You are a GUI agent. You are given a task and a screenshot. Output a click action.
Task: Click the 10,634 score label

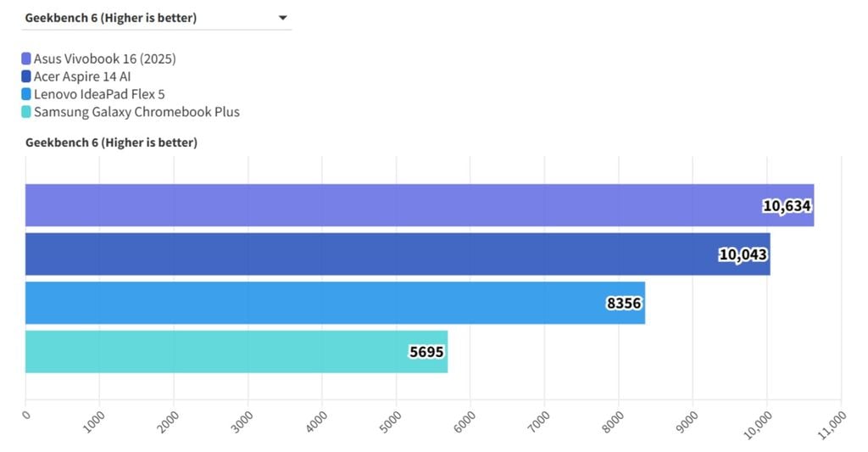pos(787,206)
